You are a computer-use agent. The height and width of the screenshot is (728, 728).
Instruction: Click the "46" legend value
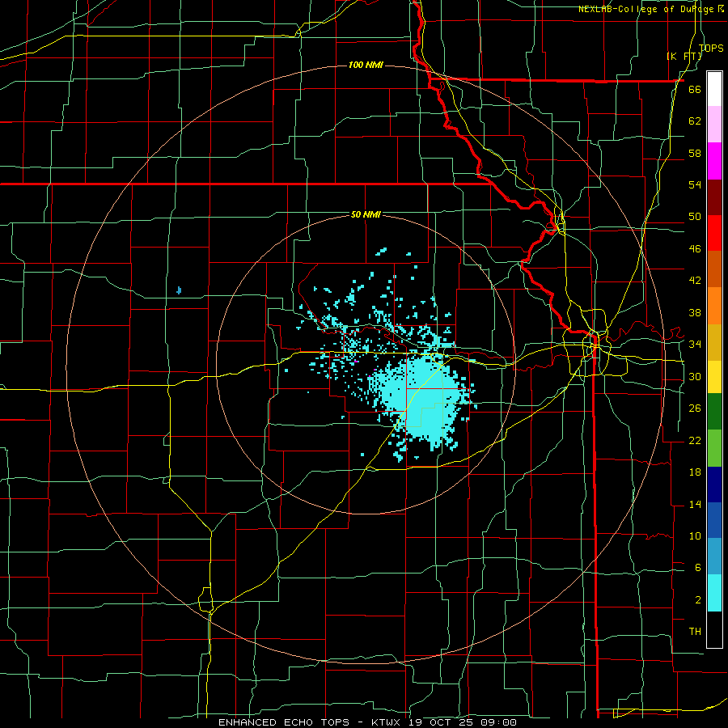tap(695, 249)
